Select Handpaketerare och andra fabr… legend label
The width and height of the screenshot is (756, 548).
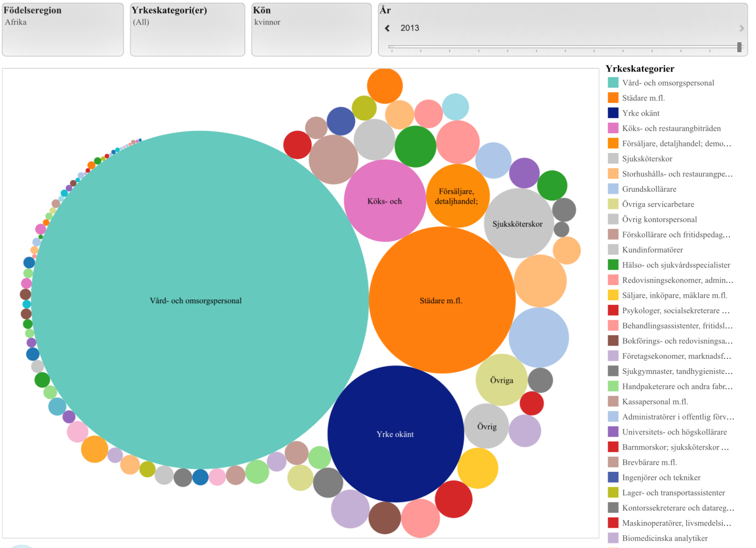pos(677,386)
